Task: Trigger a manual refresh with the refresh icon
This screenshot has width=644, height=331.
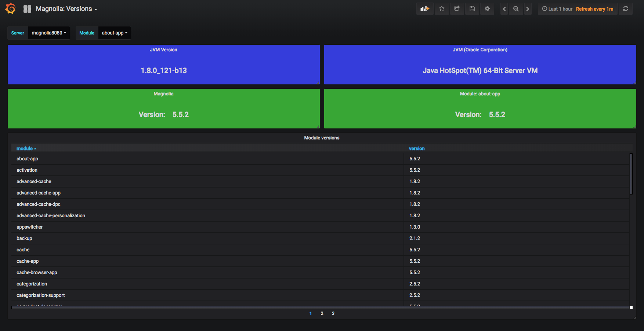Action: tap(626, 8)
